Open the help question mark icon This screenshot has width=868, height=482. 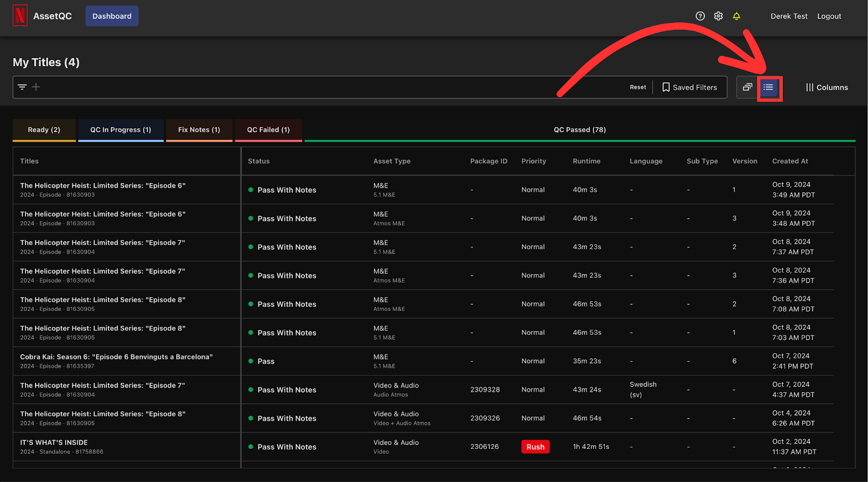(700, 16)
